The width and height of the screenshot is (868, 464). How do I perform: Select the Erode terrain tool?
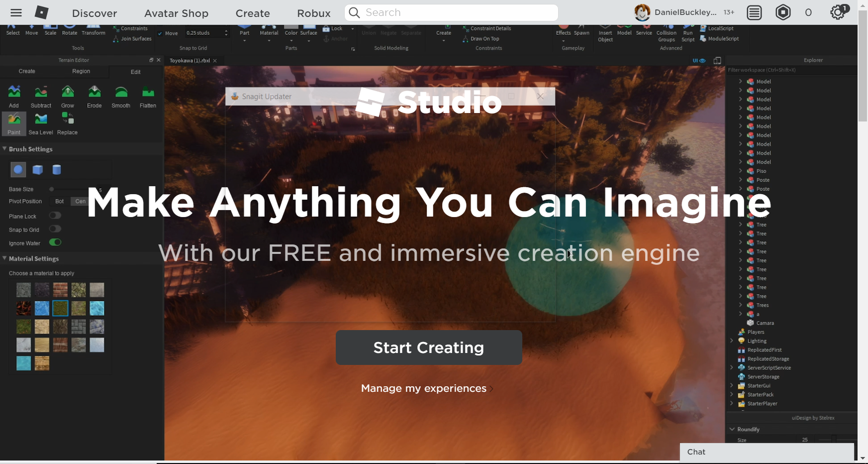coord(95,97)
